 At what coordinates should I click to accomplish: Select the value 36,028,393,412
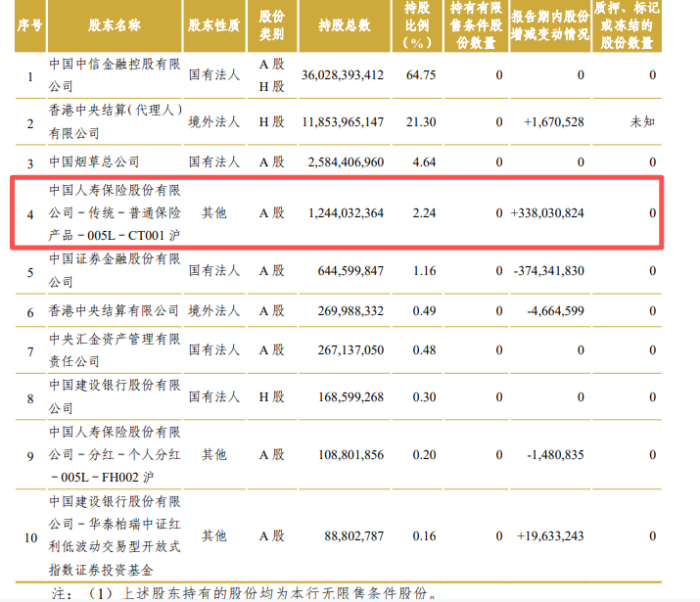click(343, 75)
